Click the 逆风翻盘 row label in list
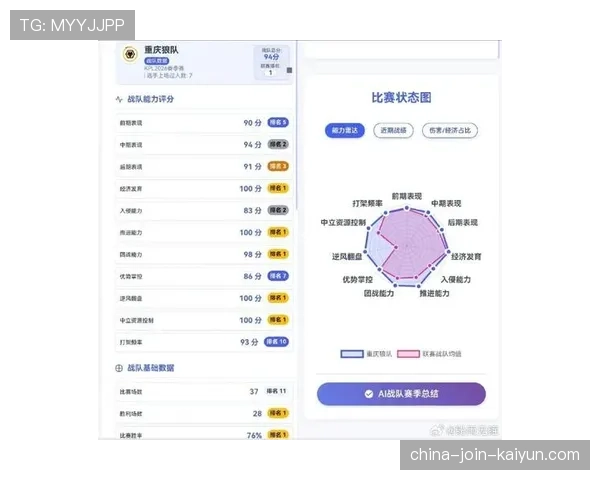This screenshot has width=600, height=480. click(x=131, y=299)
